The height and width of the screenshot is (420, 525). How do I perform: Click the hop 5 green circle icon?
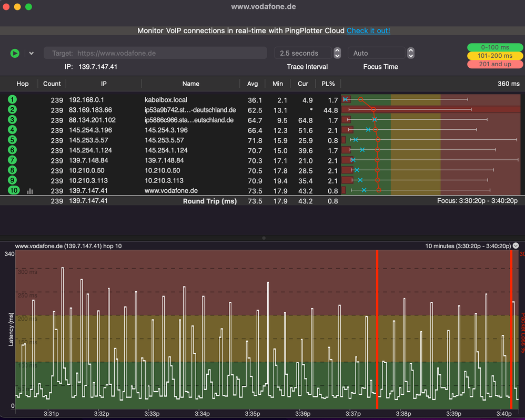(x=13, y=140)
